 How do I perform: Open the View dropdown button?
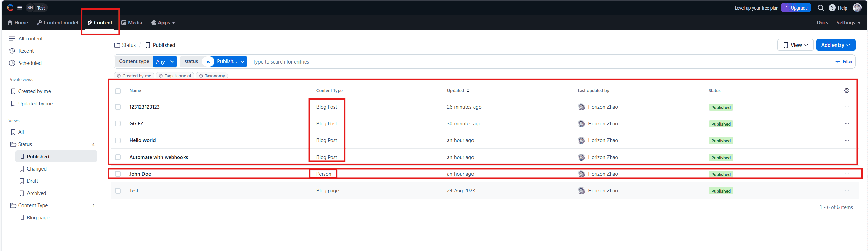click(x=795, y=45)
